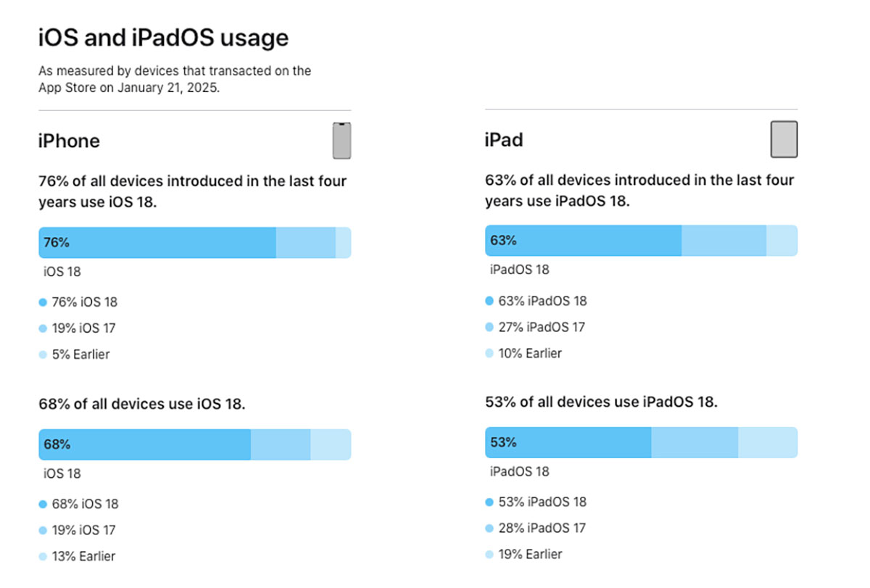Click the iPad device icon
This screenshot has width=870, height=588.
coord(784,139)
